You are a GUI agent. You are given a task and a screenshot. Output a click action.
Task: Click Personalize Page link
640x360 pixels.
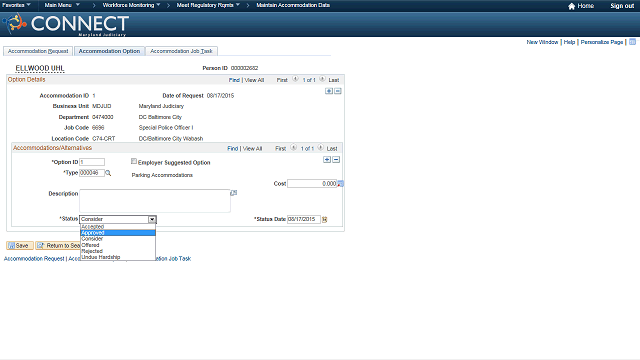click(602, 42)
